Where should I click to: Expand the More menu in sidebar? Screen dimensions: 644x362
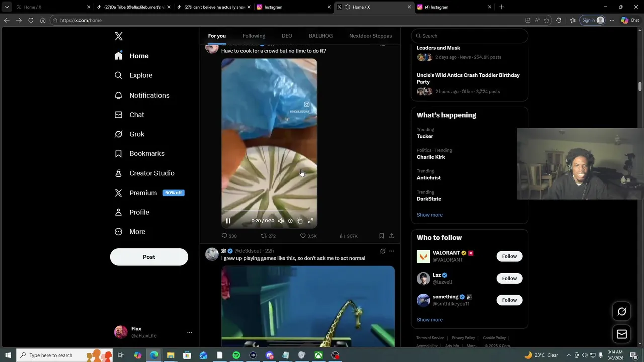pos(130,232)
